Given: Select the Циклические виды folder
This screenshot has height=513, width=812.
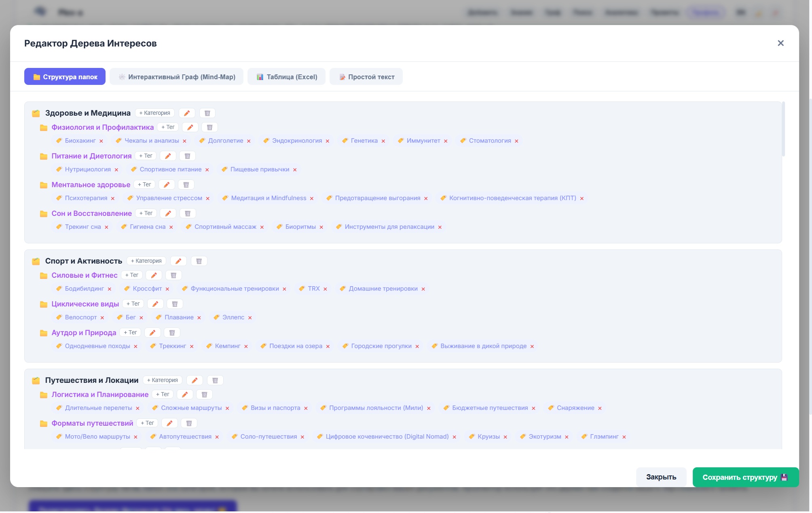Looking at the screenshot, I should tap(85, 304).
